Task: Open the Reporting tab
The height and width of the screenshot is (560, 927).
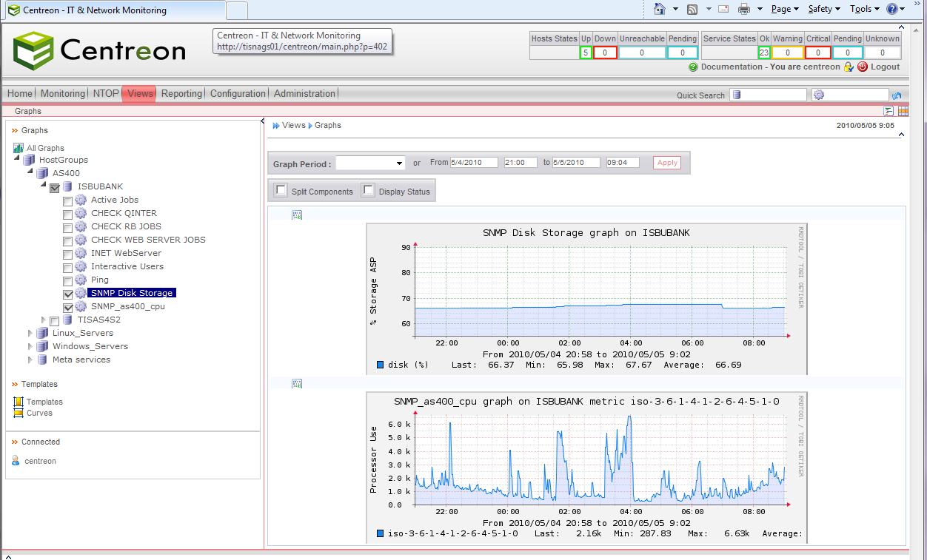Action: 182,93
